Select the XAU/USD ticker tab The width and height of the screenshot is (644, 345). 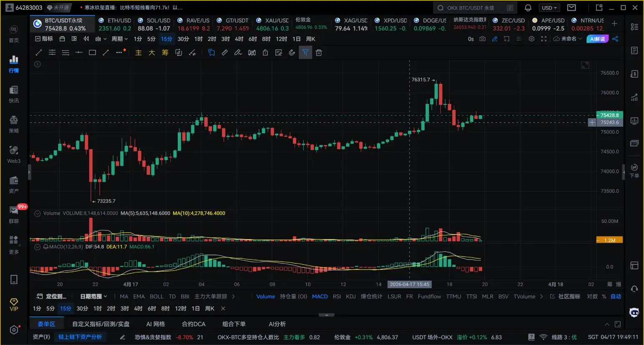point(272,24)
